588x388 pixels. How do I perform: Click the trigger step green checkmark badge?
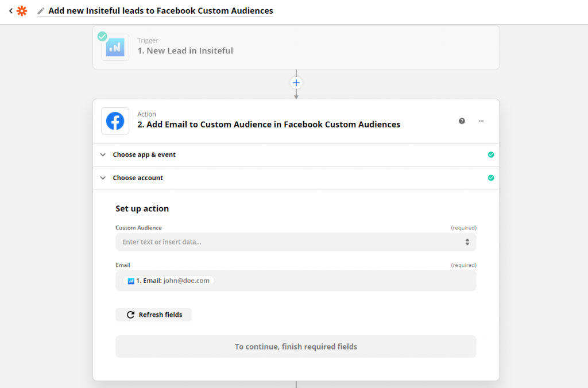tap(102, 36)
